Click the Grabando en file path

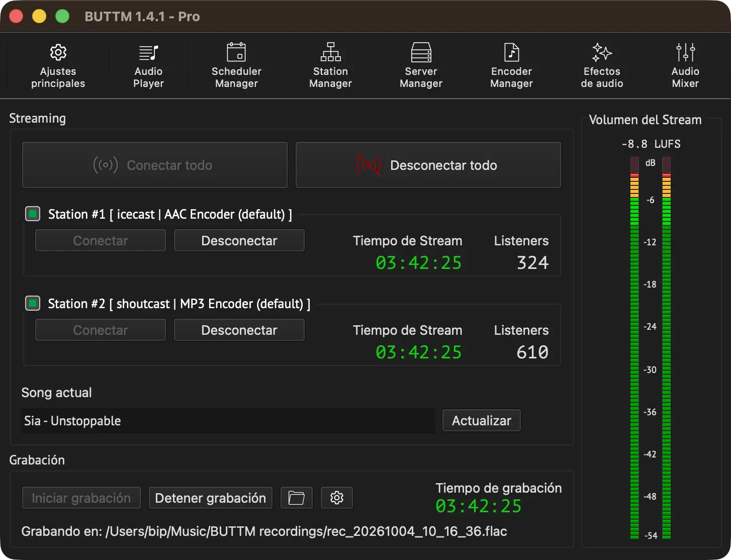pyautogui.click(x=264, y=531)
